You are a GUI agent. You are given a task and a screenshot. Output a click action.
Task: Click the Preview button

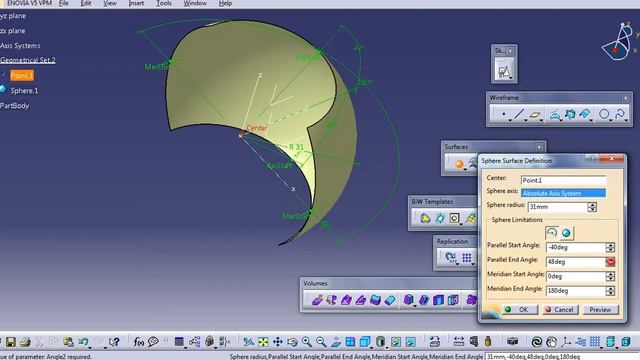tap(600, 309)
